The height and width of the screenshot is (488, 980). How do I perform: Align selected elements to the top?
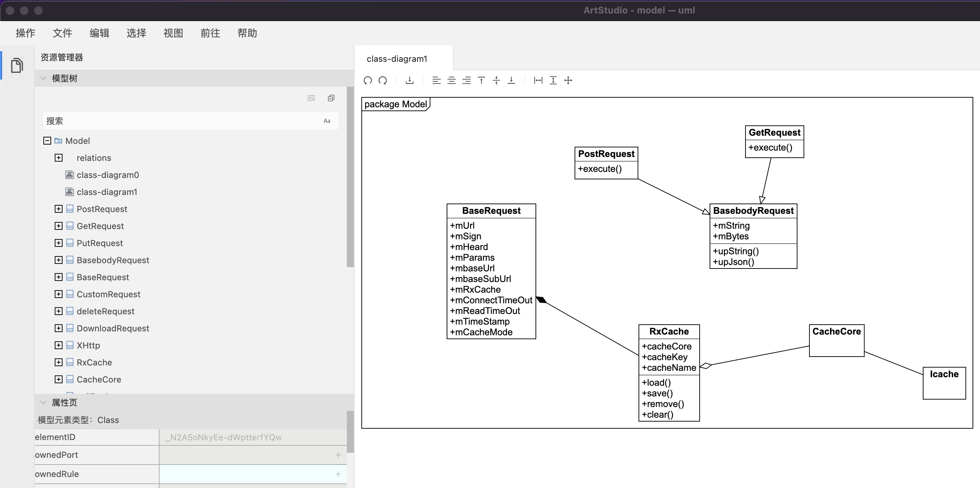[x=481, y=80]
